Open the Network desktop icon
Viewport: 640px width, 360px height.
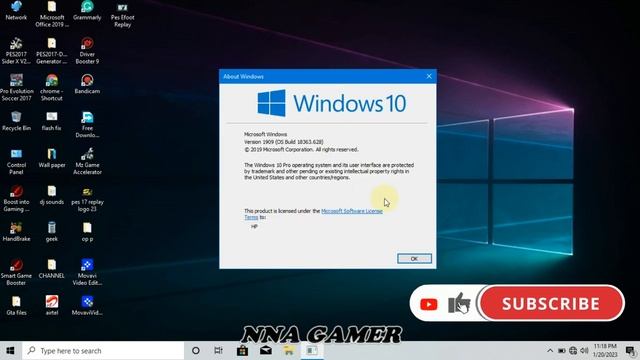[x=16, y=11]
